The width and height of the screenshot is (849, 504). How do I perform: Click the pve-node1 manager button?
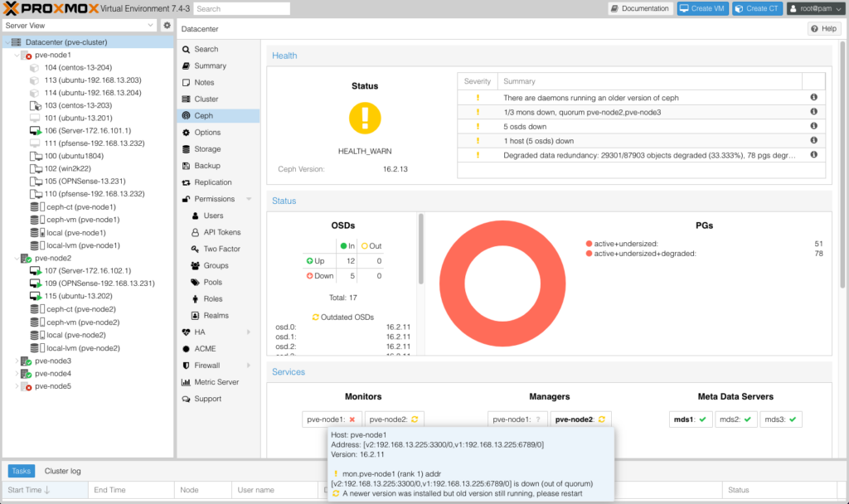point(517,419)
